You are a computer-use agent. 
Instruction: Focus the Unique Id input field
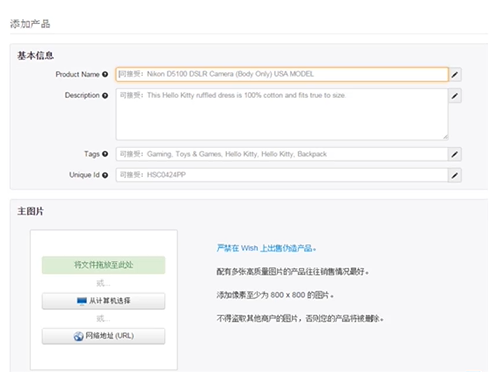tap(282, 175)
